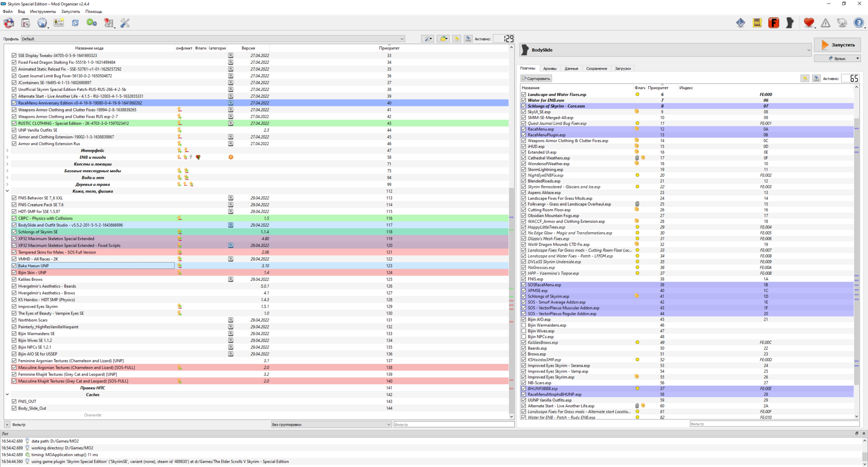Select the Schlongs of Skyrim SE mod row

pos(260,232)
